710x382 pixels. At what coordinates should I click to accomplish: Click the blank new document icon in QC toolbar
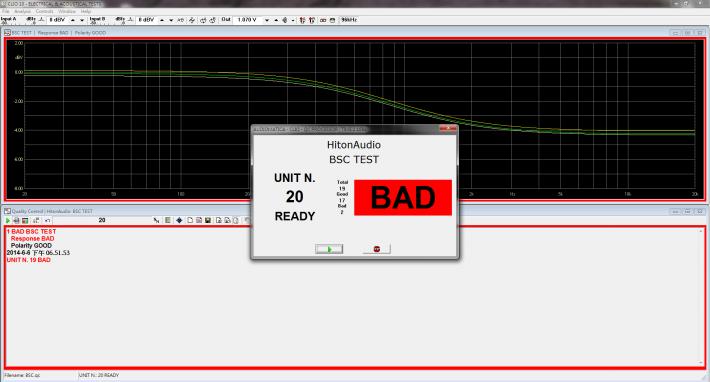190,220
